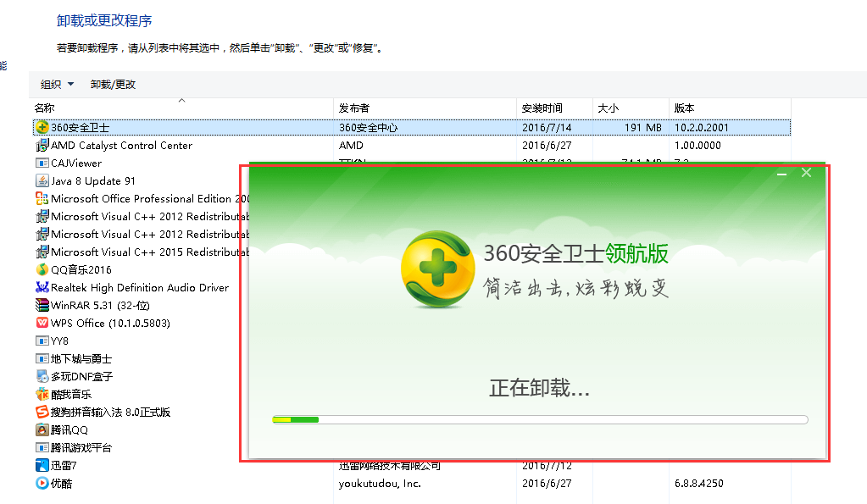This screenshot has height=504, width=867.
Task: Select the 360安全中心 publisher cell
Action: tap(369, 128)
